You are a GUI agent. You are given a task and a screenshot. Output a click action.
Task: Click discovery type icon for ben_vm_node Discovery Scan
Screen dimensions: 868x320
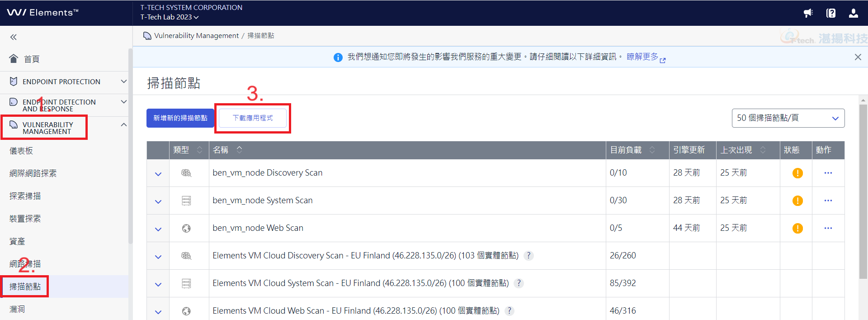pos(186,173)
